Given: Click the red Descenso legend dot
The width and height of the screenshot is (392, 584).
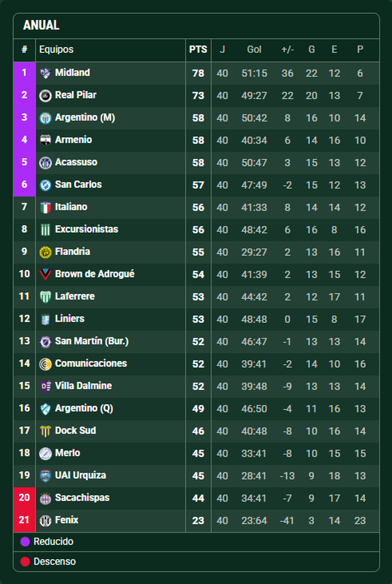Looking at the screenshot, I should pyautogui.click(x=25, y=561).
